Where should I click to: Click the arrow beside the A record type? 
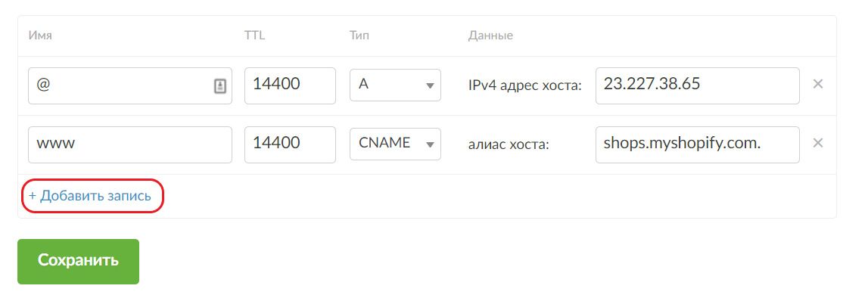pyautogui.click(x=430, y=85)
